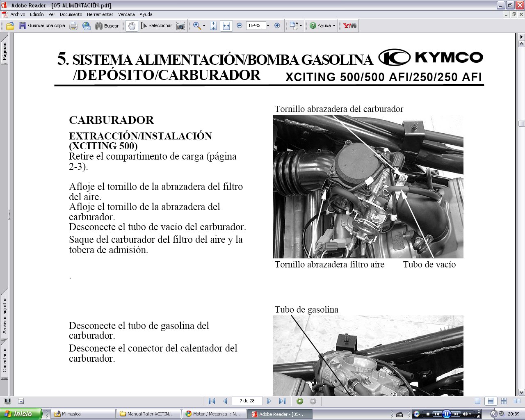
Task: Click the Guardar una copia button
Action: point(42,25)
